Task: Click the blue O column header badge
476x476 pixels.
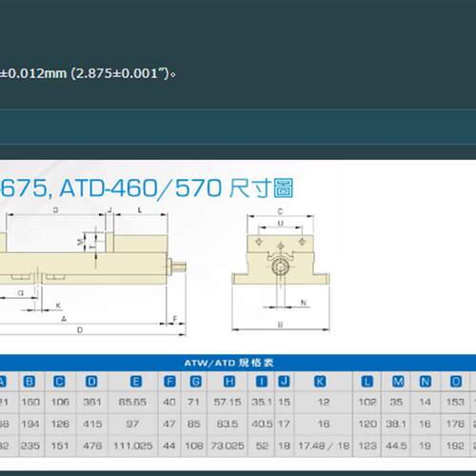Action: click(456, 382)
